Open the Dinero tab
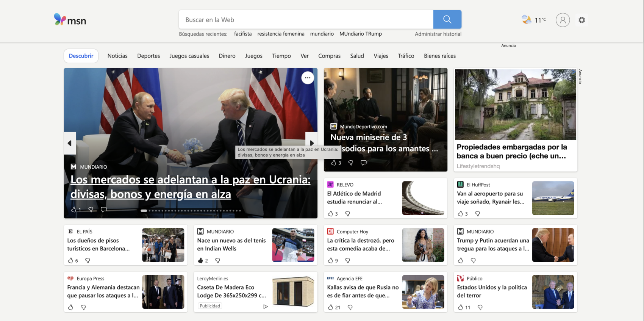The image size is (644, 321). [227, 56]
